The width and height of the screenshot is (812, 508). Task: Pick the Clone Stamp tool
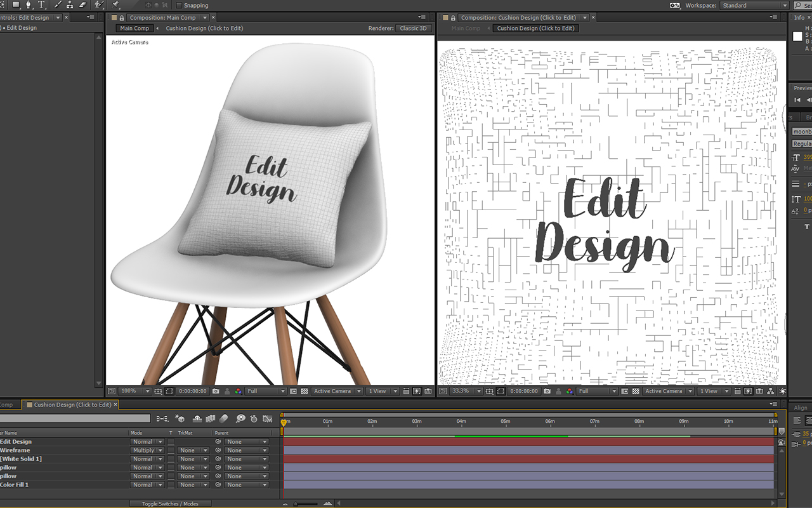pyautogui.click(x=70, y=5)
